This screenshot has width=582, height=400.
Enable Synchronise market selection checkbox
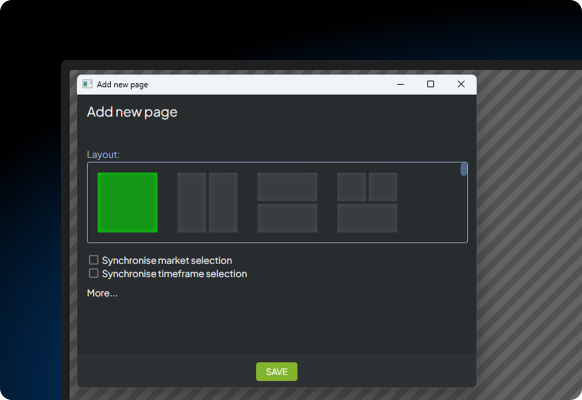tap(94, 260)
